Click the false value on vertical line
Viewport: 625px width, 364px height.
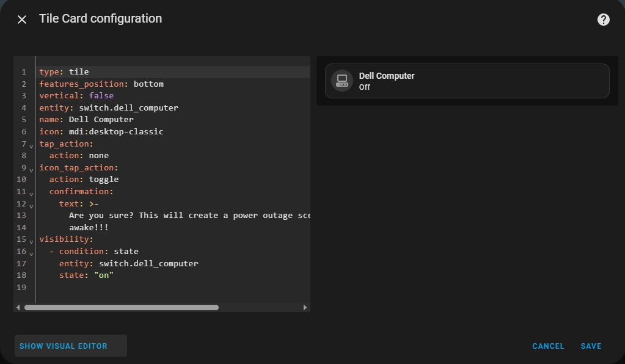tap(101, 95)
